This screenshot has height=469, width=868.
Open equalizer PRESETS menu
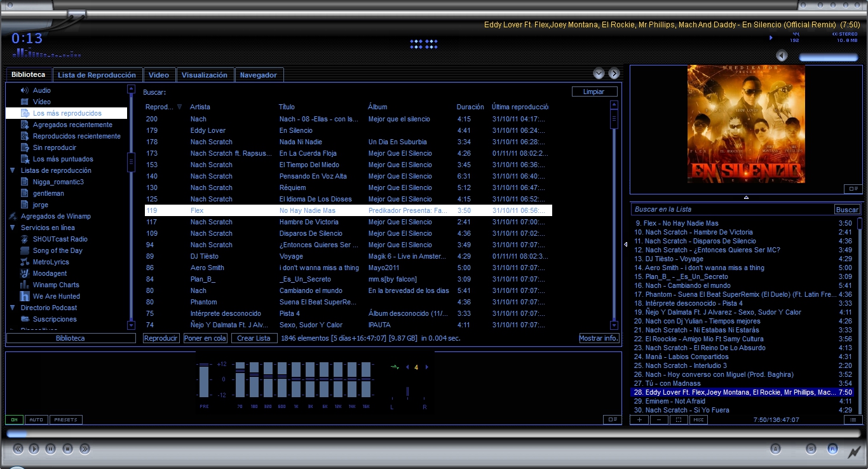(x=66, y=419)
